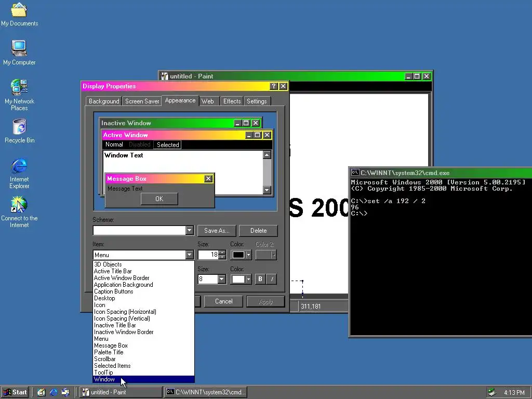The image size is (532, 399).
Task: Click preview scrollbar down arrow
Action: click(267, 190)
